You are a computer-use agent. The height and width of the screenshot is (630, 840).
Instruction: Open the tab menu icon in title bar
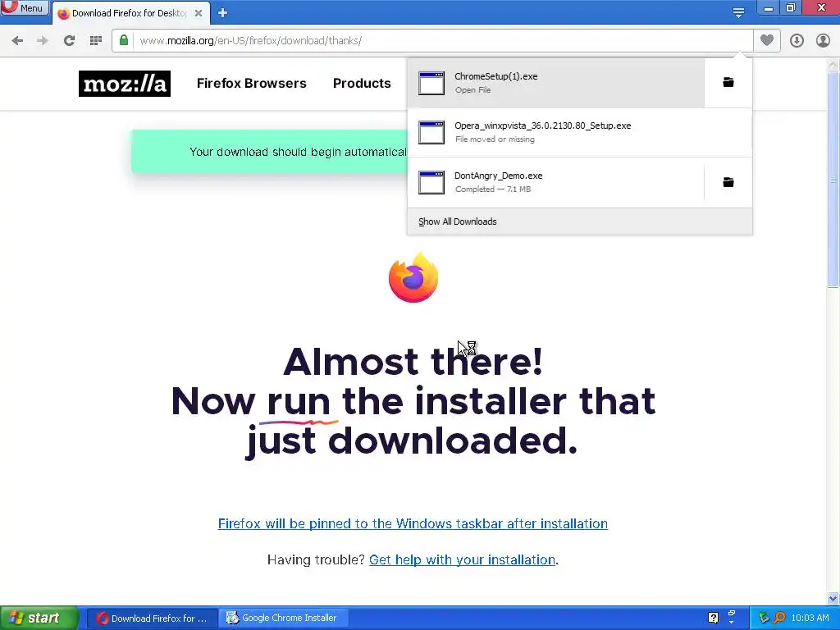click(739, 12)
